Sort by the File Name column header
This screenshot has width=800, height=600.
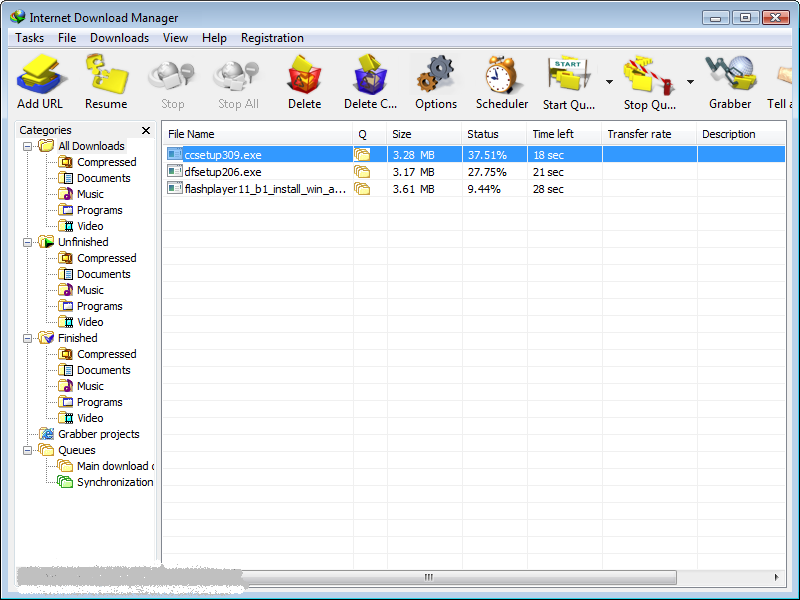[258, 134]
